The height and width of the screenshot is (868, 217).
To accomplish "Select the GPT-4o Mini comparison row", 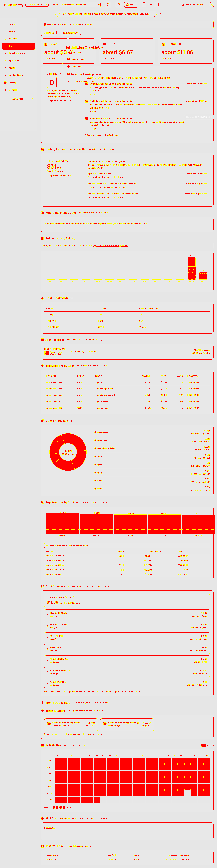I will [x=127, y=637].
